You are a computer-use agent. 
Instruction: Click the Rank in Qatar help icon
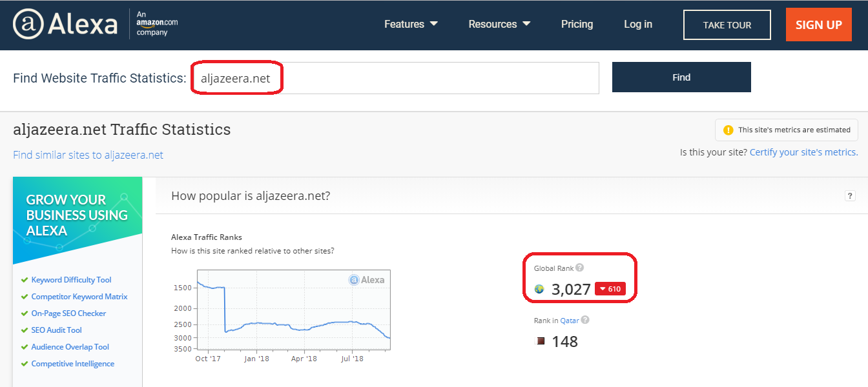[x=585, y=320]
